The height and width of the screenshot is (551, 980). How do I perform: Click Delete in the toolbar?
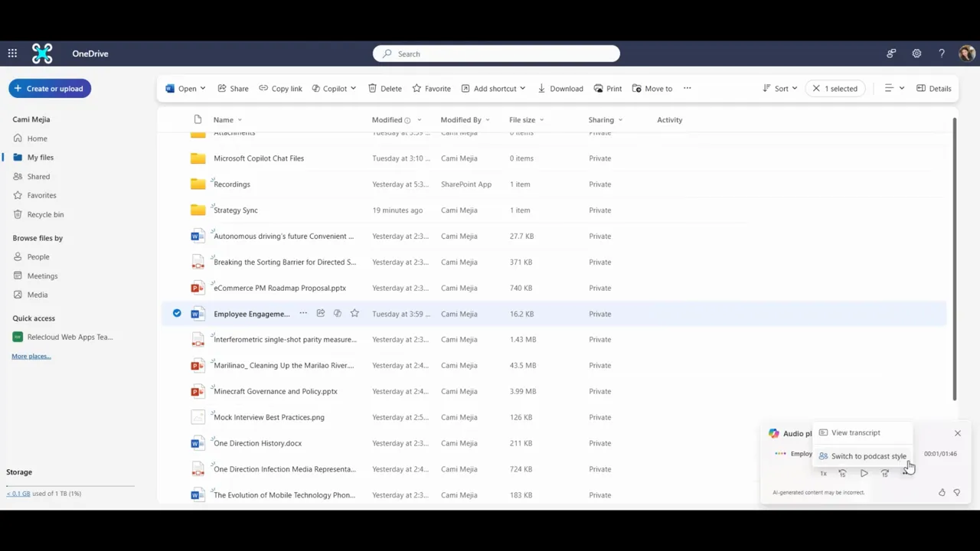(385, 89)
